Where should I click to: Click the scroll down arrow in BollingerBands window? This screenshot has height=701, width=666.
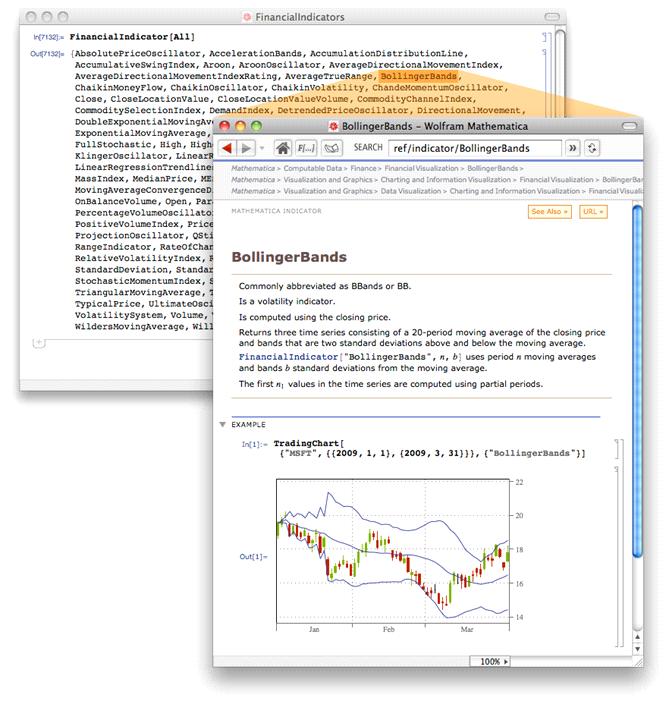coord(637,647)
